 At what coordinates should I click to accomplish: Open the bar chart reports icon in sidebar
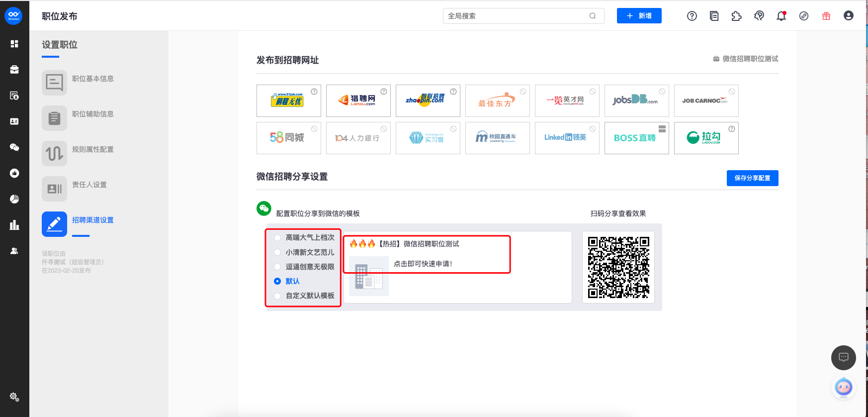(x=14, y=225)
